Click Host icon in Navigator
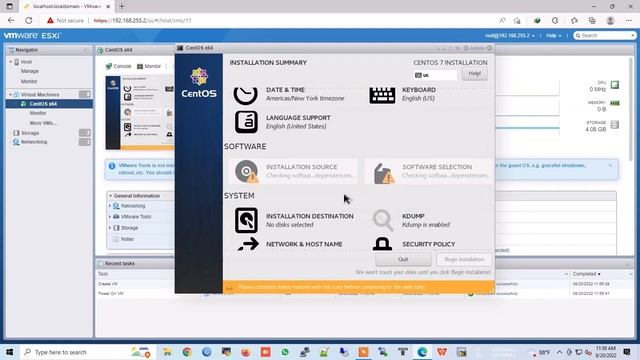Image resolution: width=640 pixels, height=360 pixels. coord(17,62)
